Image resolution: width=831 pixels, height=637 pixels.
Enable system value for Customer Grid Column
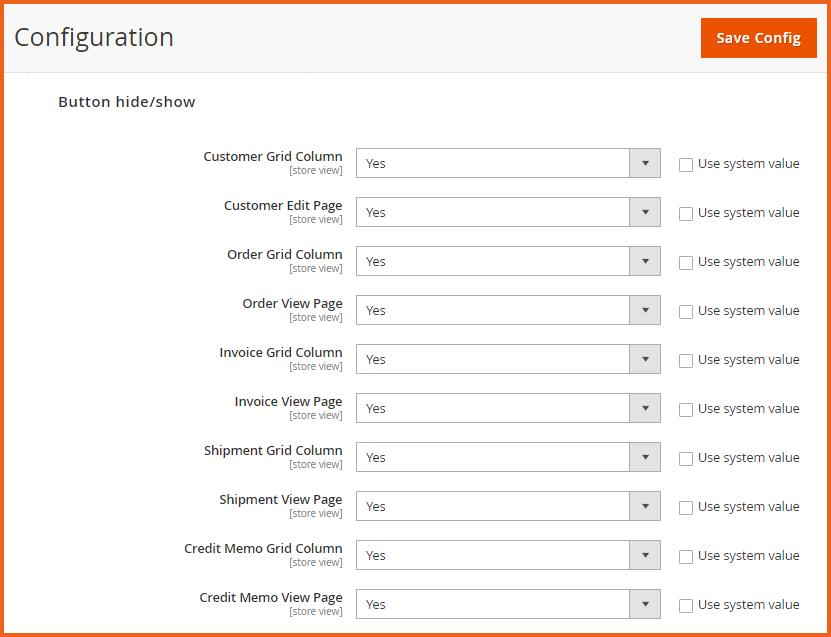pos(686,164)
